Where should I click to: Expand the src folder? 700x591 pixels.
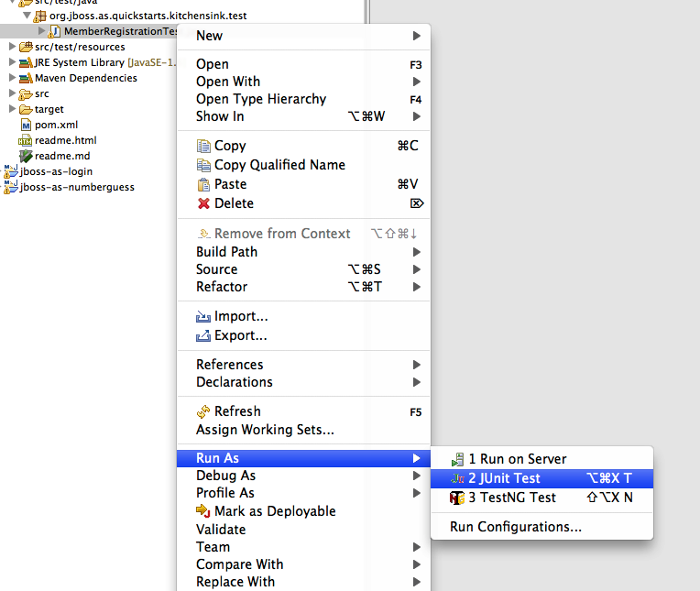point(13,93)
